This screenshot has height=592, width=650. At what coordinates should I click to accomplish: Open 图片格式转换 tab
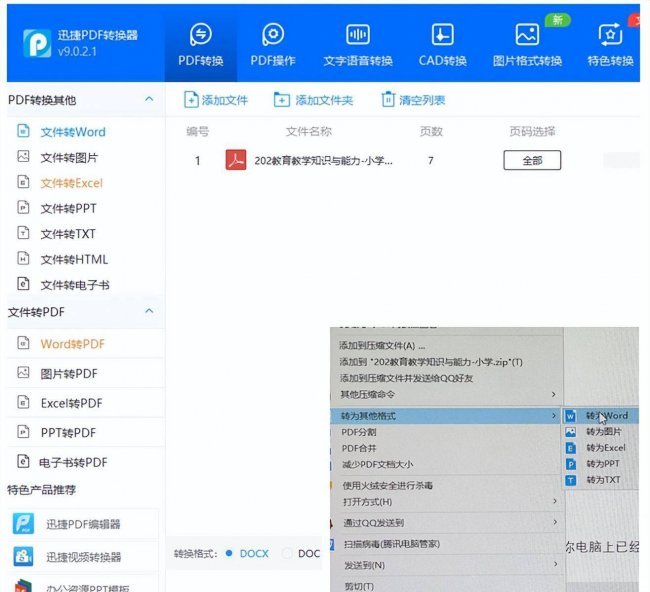tap(527, 45)
